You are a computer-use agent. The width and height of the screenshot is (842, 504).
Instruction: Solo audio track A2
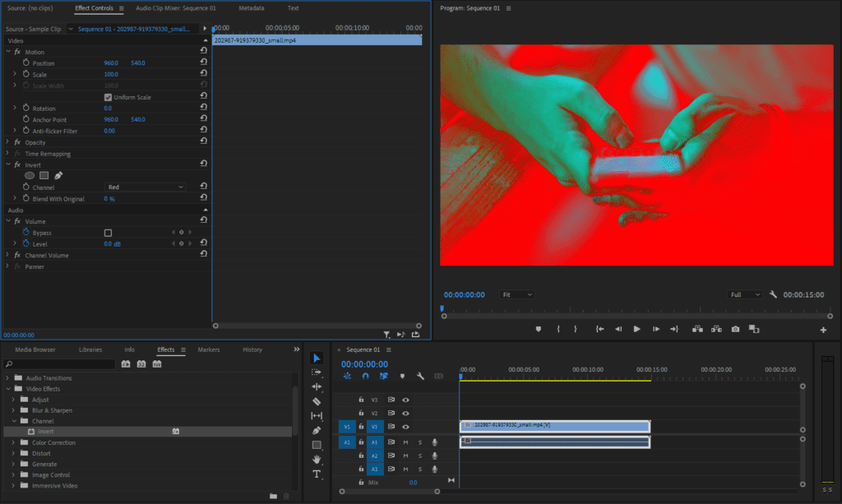click(x=420, y=455)
